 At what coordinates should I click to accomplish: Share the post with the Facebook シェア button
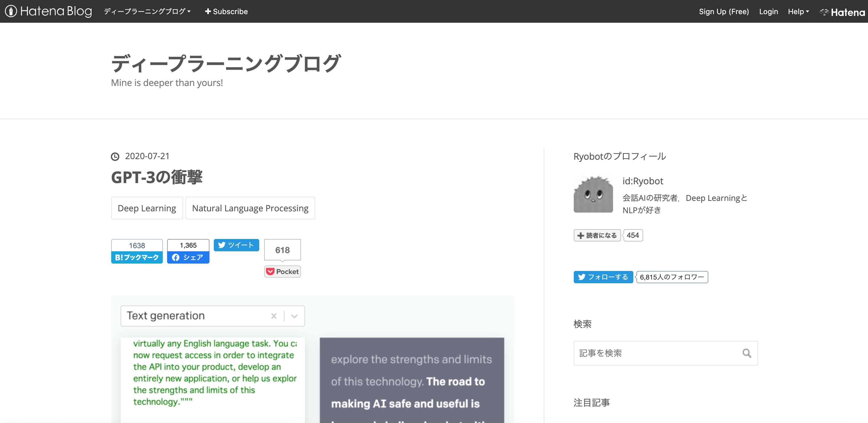point(188,257)
